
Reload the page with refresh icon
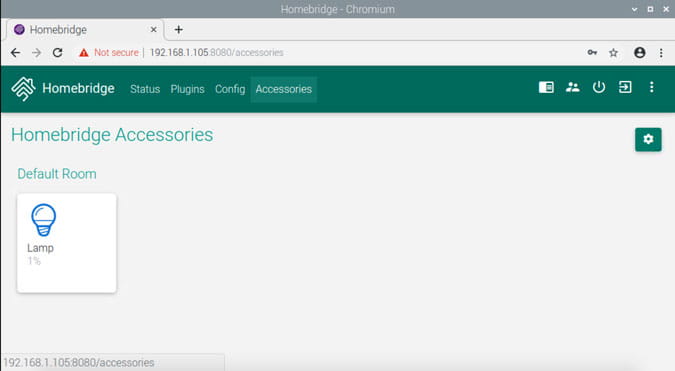[x=57, y=53]
